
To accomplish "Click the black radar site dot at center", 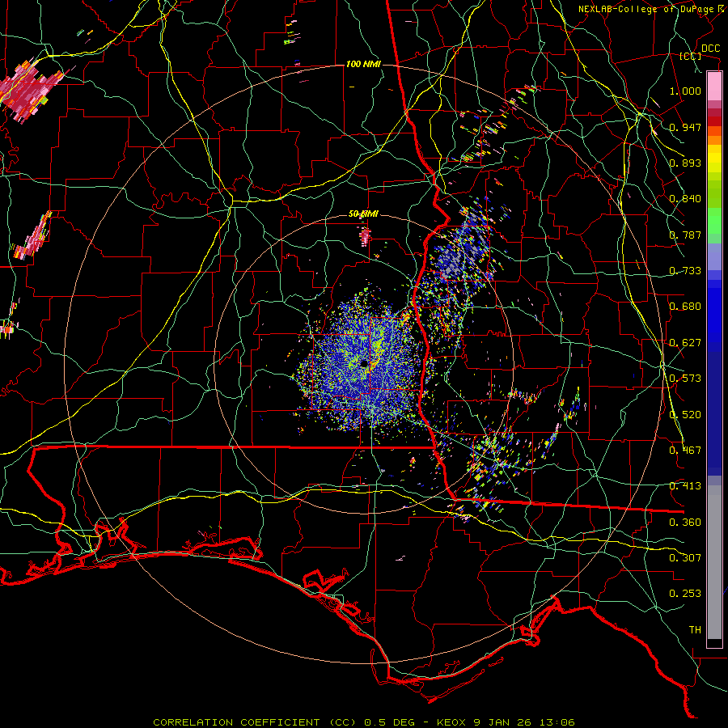I will pos(364,363).
